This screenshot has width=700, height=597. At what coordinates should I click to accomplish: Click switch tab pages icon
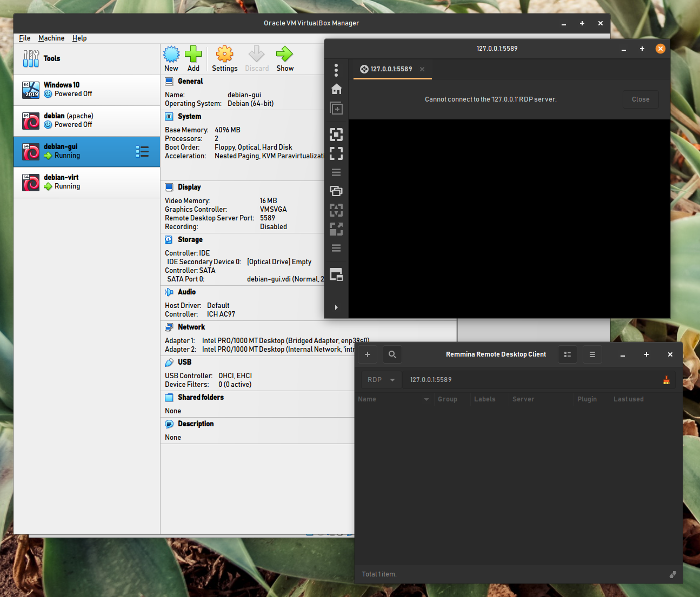coord(336,191)
